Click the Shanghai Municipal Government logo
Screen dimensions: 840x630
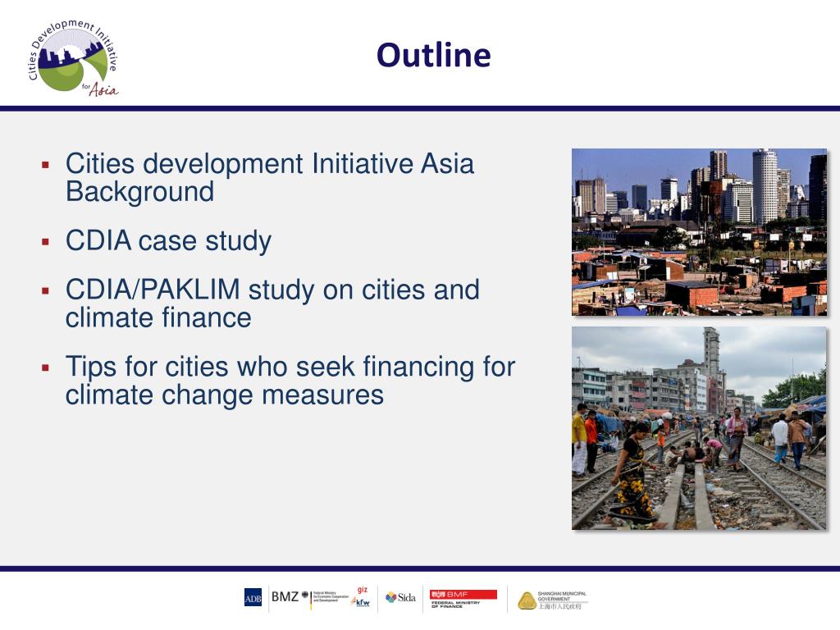click(x=552, y=600)
